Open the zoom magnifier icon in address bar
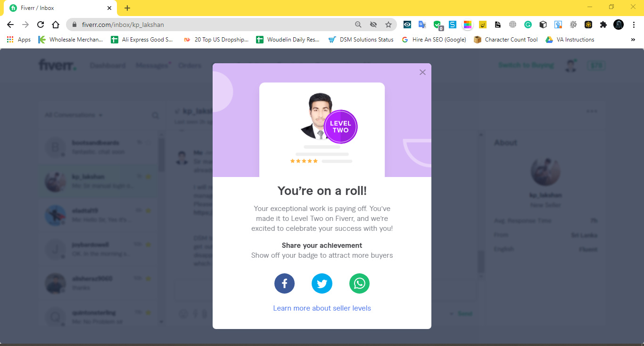Image resolution: width=644 pixels, height=346 pixels. (358, 25)
